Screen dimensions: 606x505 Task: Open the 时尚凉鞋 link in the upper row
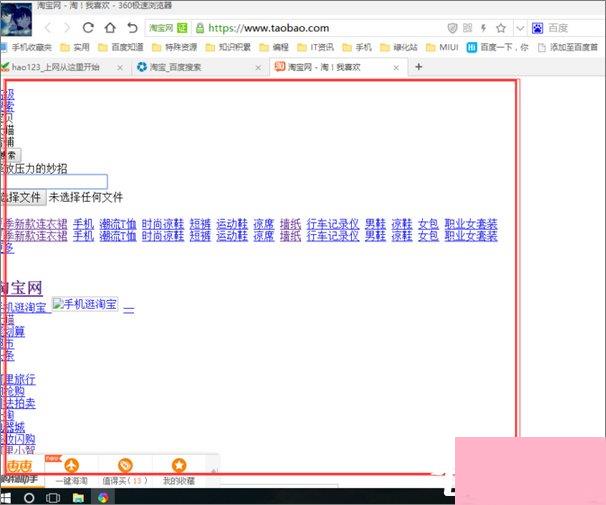tap(163, 224)
